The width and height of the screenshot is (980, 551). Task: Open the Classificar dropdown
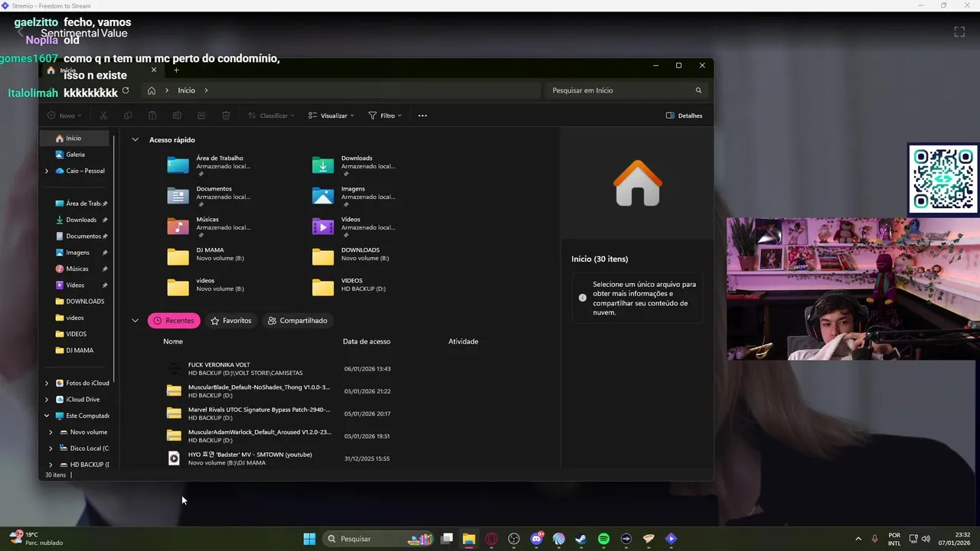(272, 116)
